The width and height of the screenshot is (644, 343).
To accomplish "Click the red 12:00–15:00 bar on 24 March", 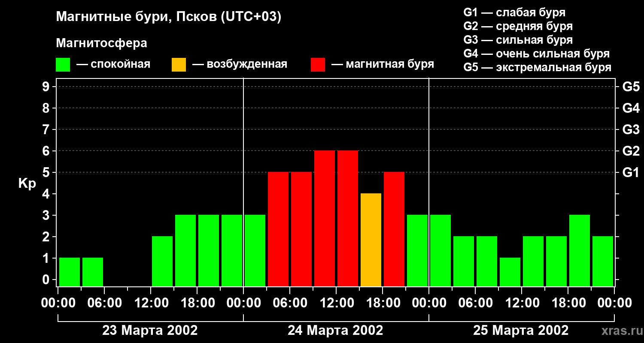I will [x=348, y=219].
